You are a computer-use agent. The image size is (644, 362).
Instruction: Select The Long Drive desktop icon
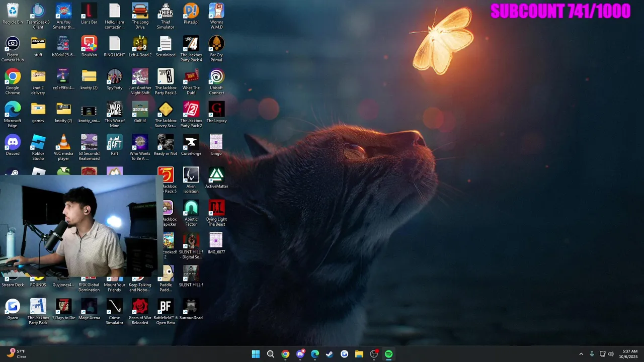click(140, 16)
